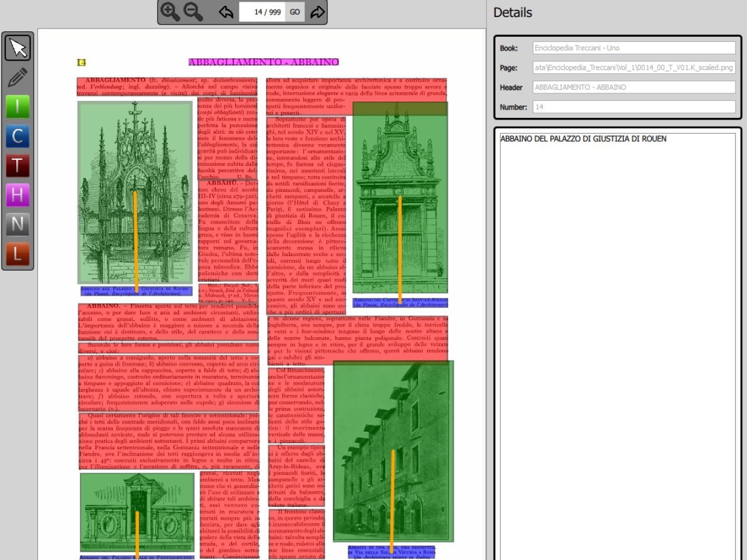The image size is (747, 560).
Task: Zoom out with the minus magnifier
Action: pyautogui.click(x=193, y=12)
